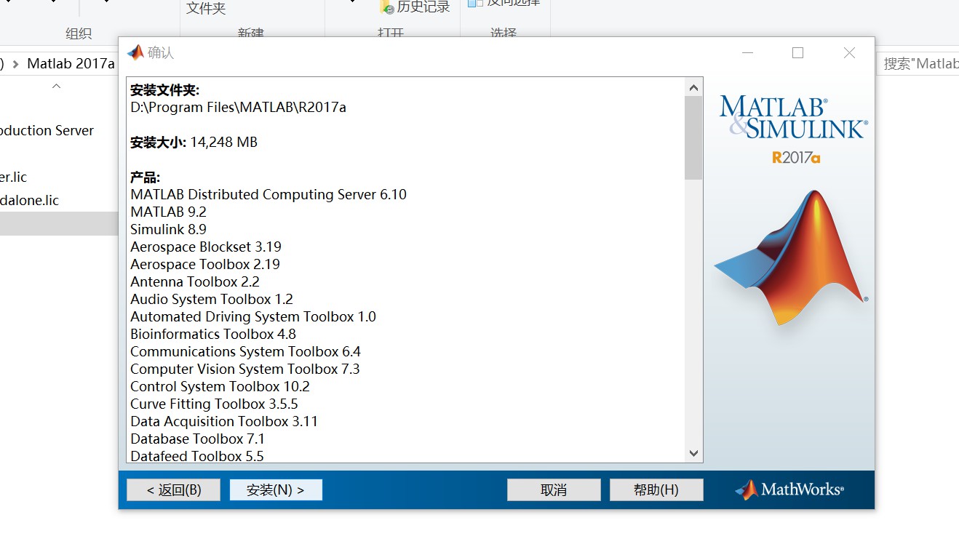959x560 pixels.
Task: Click Datafeed Toolbox 5.5 in the list
Action: click(x=197, y=457)
